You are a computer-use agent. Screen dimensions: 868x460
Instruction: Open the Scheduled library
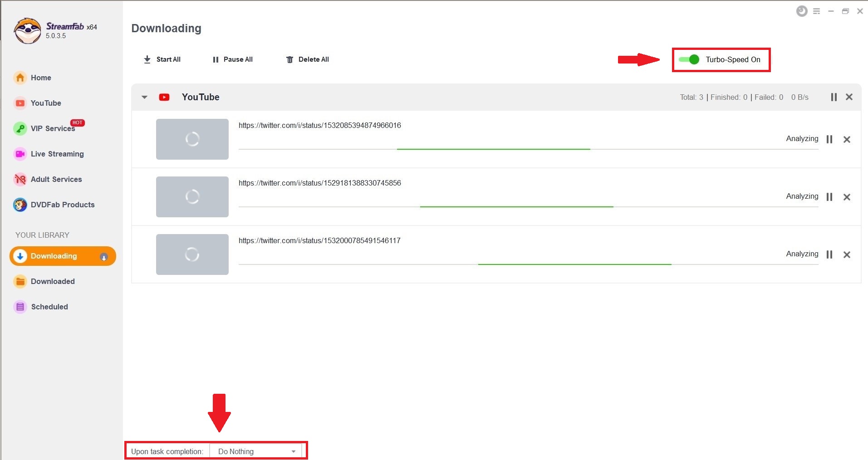pos(41,307)
